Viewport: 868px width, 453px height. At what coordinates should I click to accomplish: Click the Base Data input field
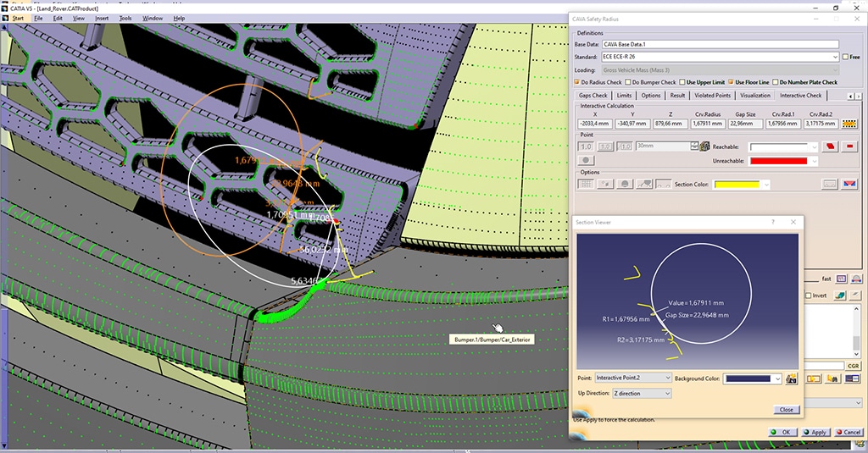tap(721, 44)
